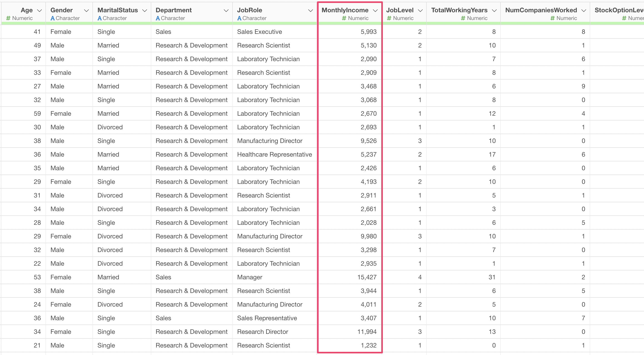Click the Character type icon under Department
Screen dimensions: 644x355
[158, 18]
